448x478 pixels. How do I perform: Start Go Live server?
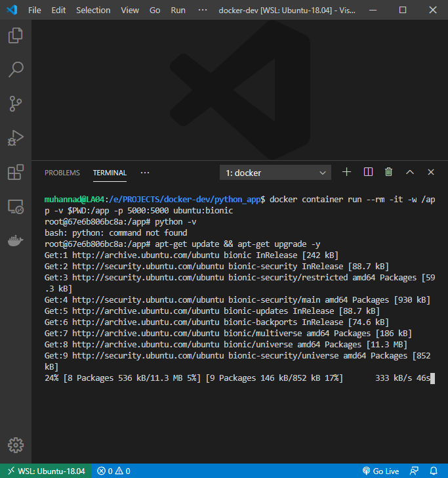(x=380, y=471)
